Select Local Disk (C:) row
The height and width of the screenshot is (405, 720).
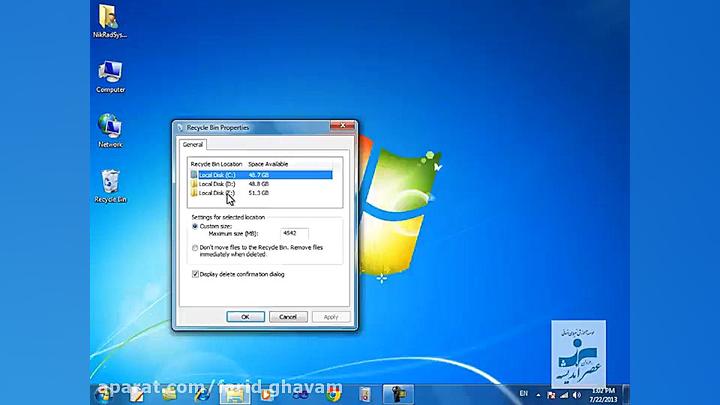(261, 175)
